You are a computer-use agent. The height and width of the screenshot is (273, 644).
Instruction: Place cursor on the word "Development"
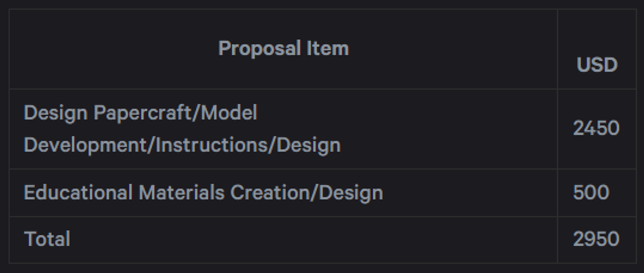click(85, 145)
